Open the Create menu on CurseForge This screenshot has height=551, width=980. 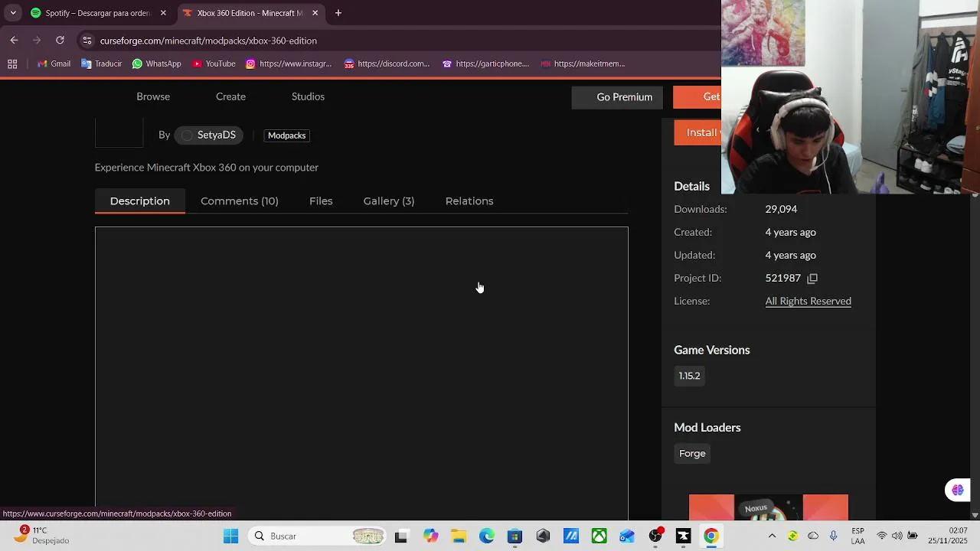230,96
